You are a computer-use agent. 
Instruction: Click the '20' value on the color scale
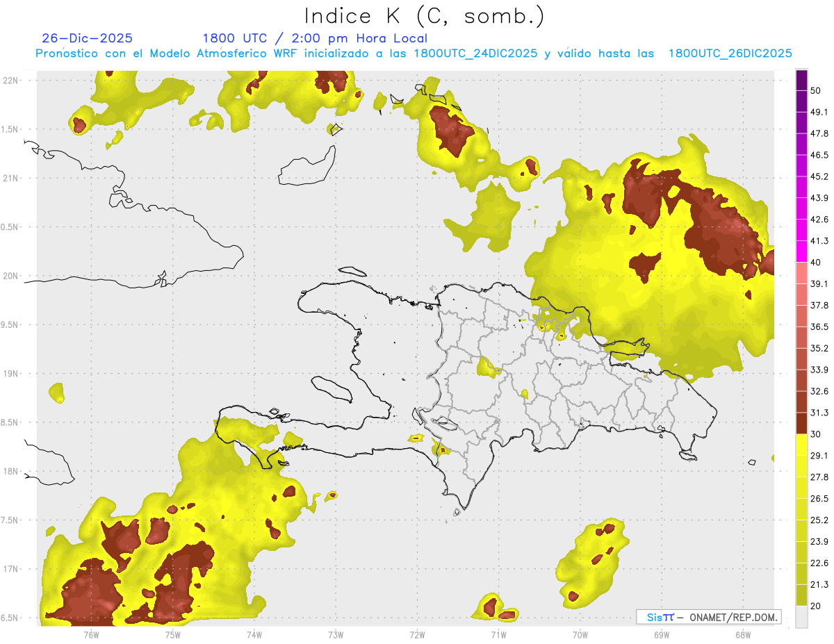[816, 606]
